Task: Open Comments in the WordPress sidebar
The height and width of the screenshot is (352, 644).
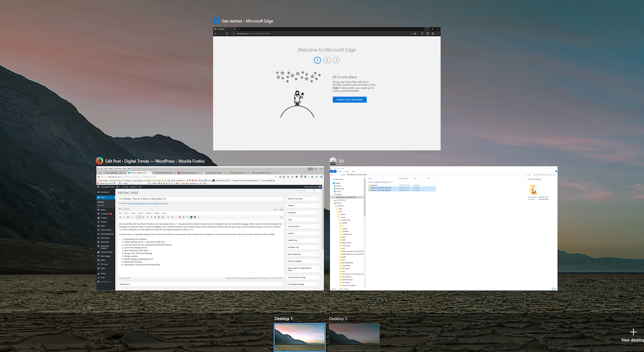Action: [104, 214]
